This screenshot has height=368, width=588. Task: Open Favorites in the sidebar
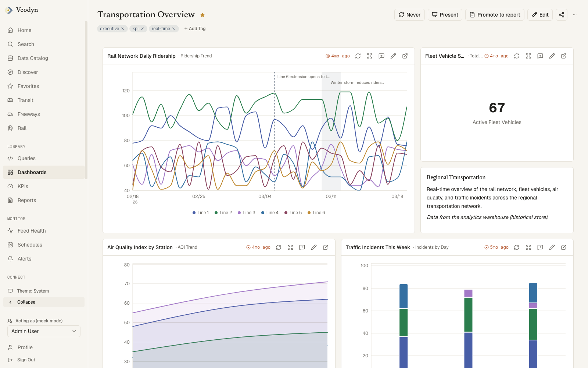(44, 86)
